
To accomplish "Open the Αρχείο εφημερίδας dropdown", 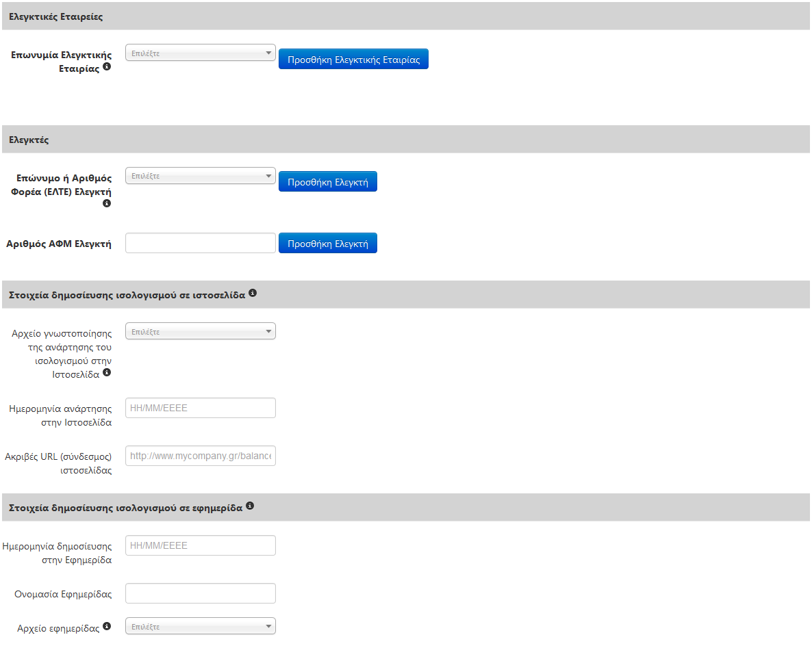I will pyautogui.click(x=201, y=626).
